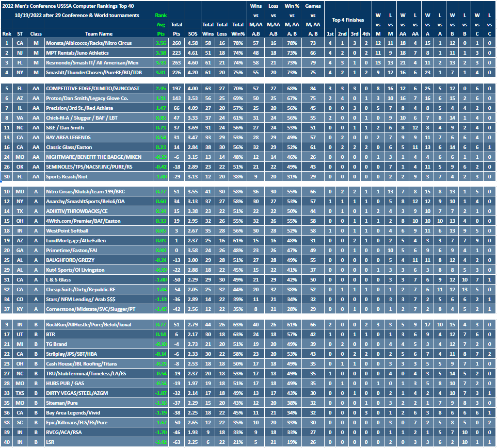Viewport: 497px width, 448px height.
Task: Click rank average 3.56 for Monsta
Action: click(161, 43)
